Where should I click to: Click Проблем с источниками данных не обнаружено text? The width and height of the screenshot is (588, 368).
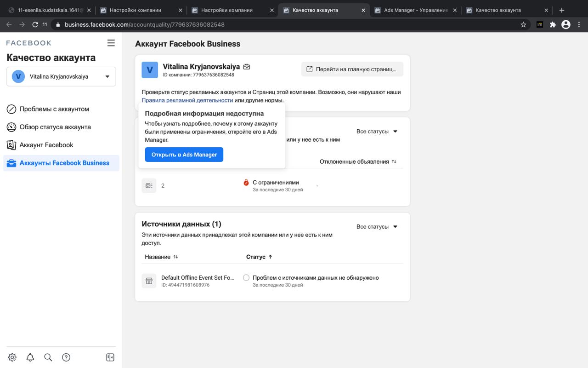pyautogui.click(x=316, y=278)
